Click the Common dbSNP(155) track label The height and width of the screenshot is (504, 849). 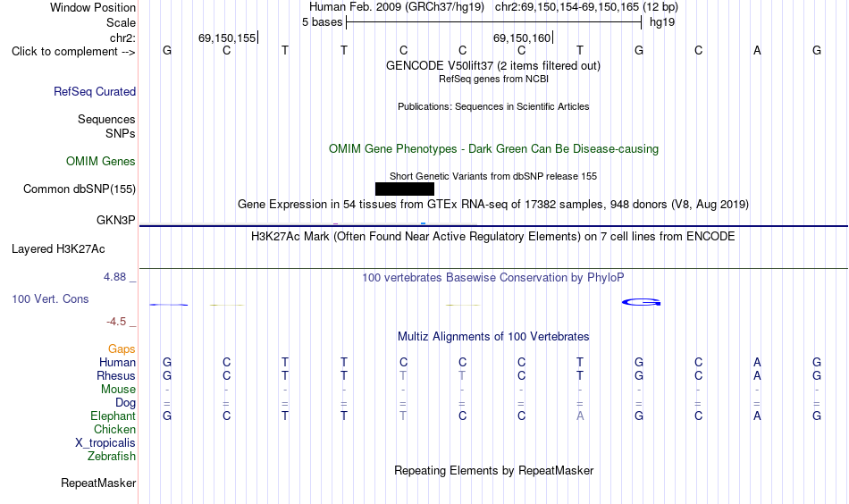click(x=80, y=189)
